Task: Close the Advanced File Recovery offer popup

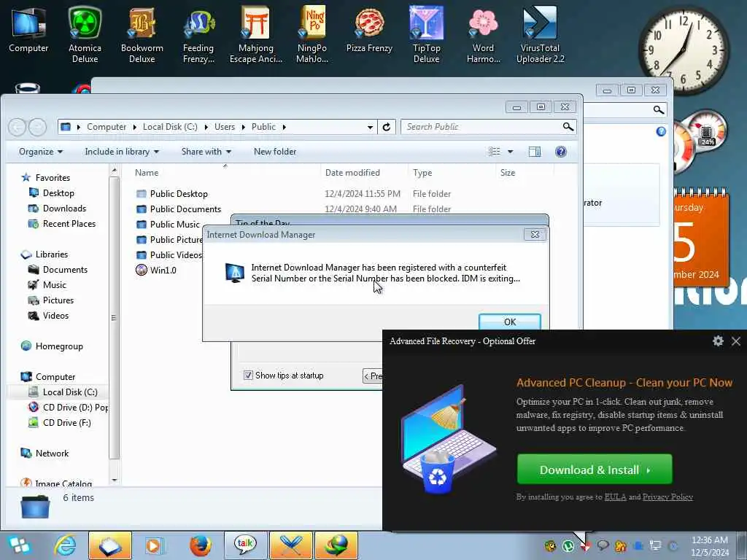Action: [x=736, y=341]
